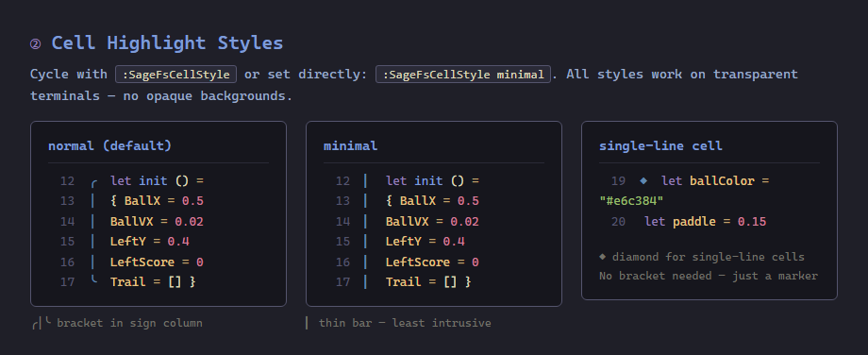Viewport: 868px width, 355px height.
Task: Click '{ BallX = 0.5' in the minimal card
Action: click(x=432, y=201)
